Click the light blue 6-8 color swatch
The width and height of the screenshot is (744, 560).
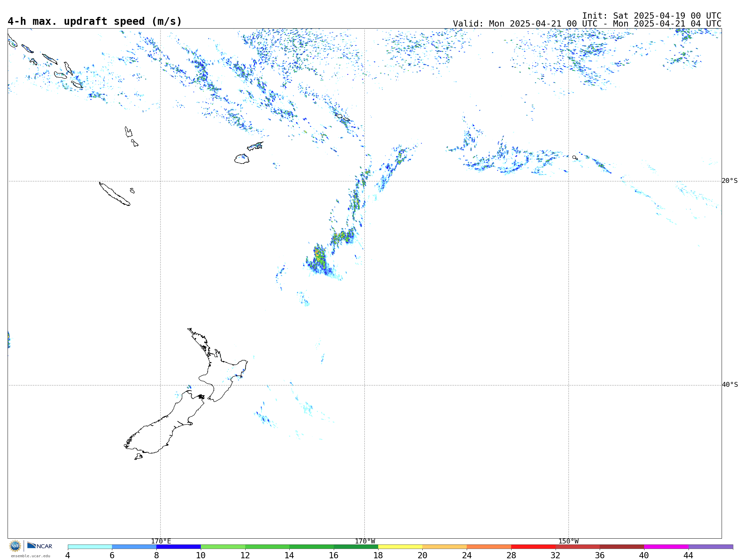(x=134, y=547)
